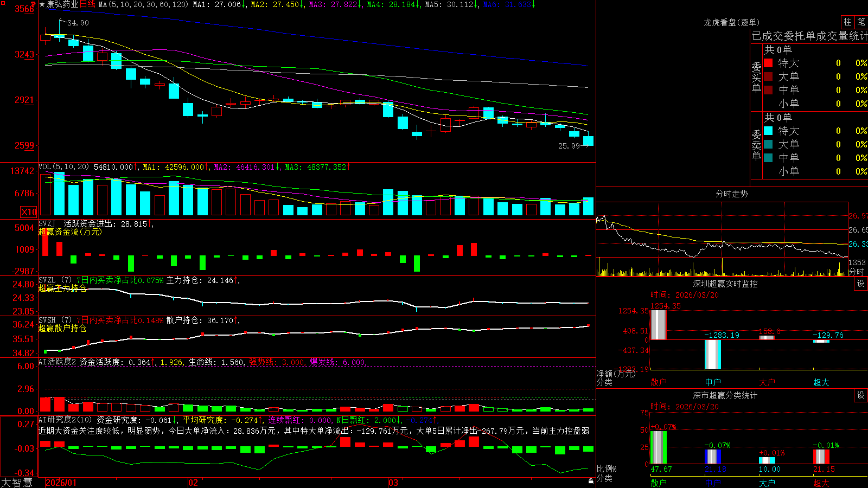Screen dimensions: 868x488
Task: Click the MA(5,10,20,30,60,120) indicator parameters
Action: point(143,4)
